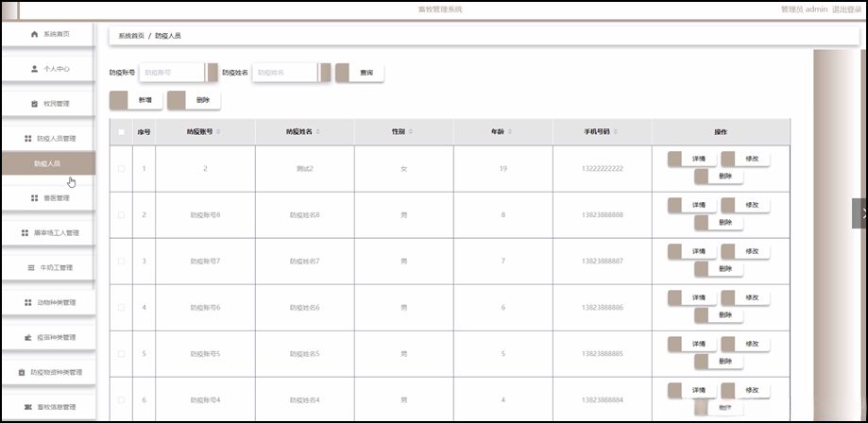Click the grid icon beside 兽医管理
The width and height of the screenshot is (868, 423).
pos(34,198)
